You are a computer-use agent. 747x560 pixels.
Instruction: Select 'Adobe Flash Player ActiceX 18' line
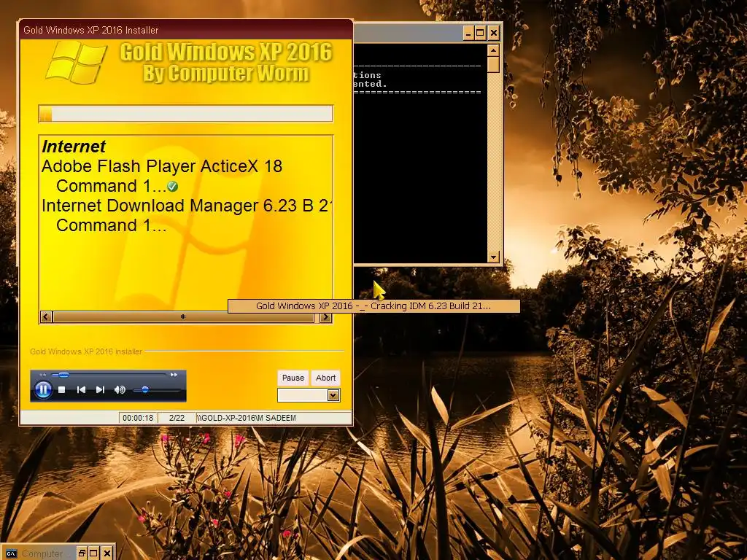(x=162, y=166)
